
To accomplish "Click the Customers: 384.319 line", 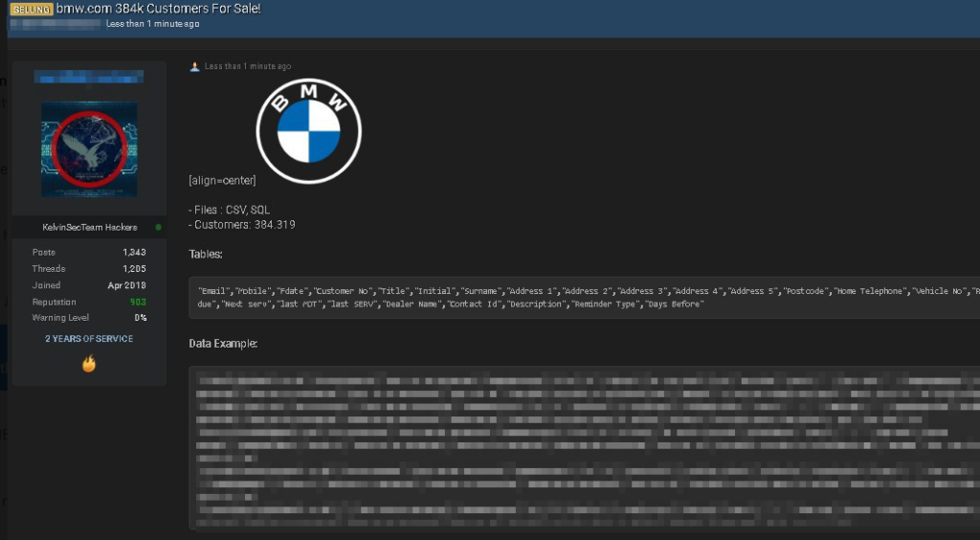I will 244,225.
